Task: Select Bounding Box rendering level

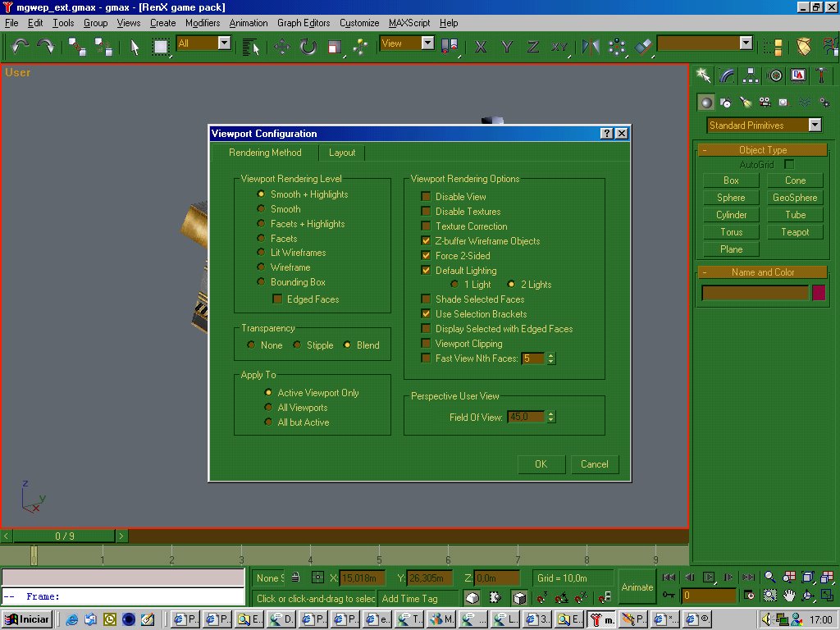Action: coord(261,282)
